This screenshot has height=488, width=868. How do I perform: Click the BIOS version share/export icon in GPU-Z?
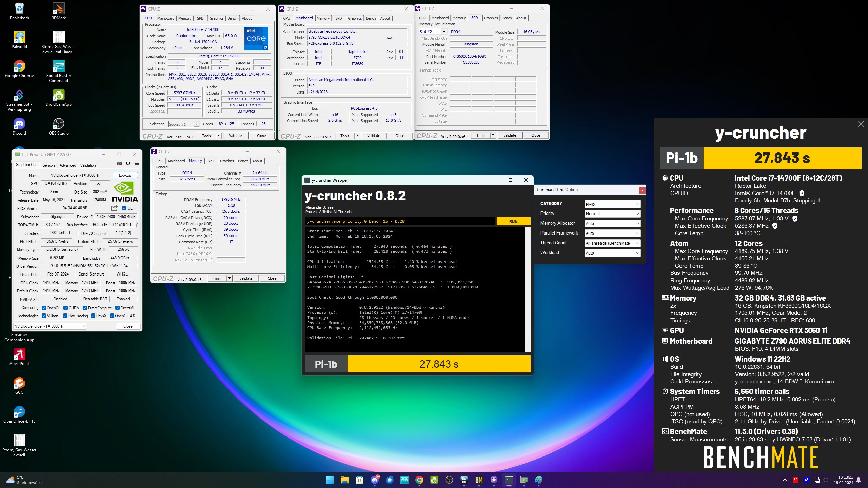click(115, 208)
